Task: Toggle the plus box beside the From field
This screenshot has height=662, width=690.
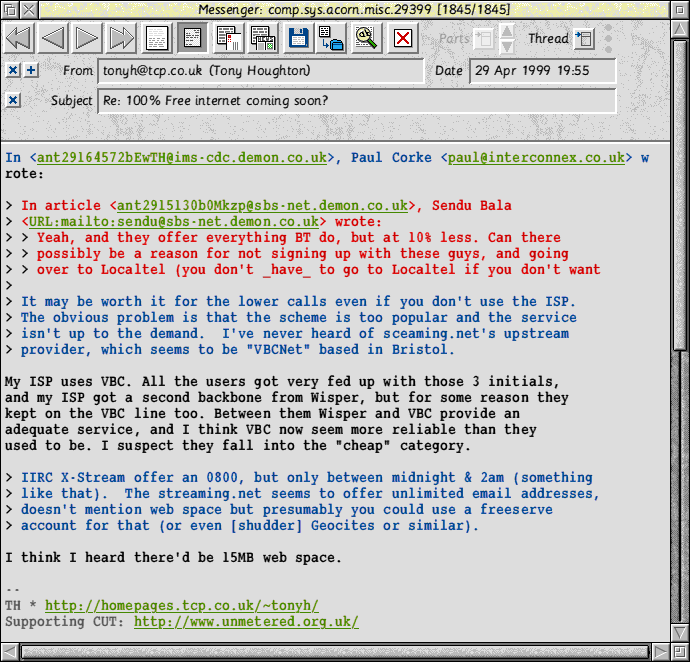Action: [31, 71]
